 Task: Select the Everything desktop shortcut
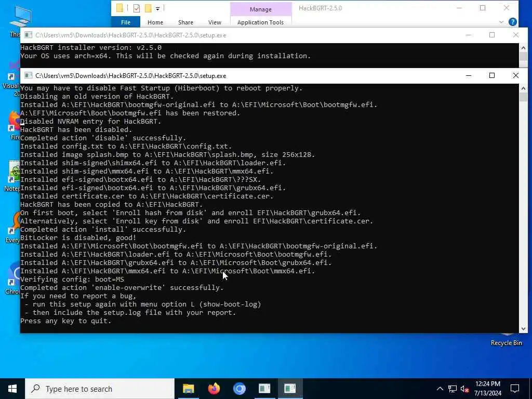(13, 228)
